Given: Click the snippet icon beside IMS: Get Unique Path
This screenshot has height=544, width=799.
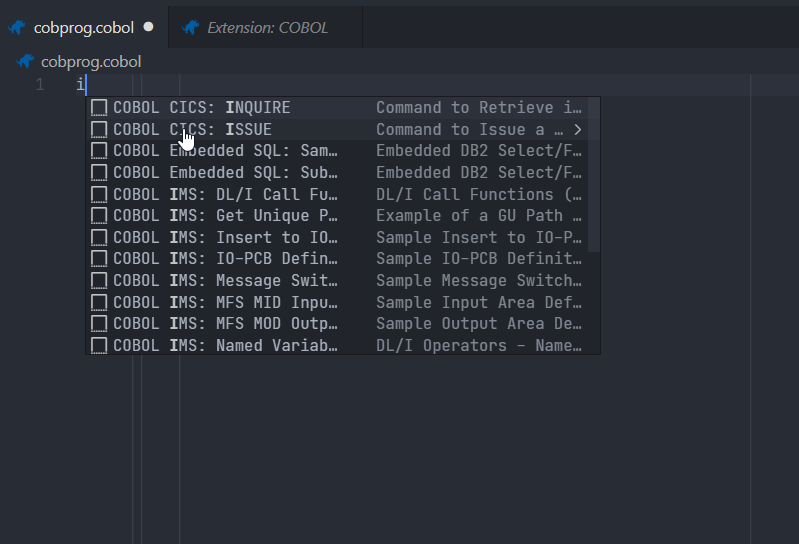Looking at the screenshot, I should 99,216.
